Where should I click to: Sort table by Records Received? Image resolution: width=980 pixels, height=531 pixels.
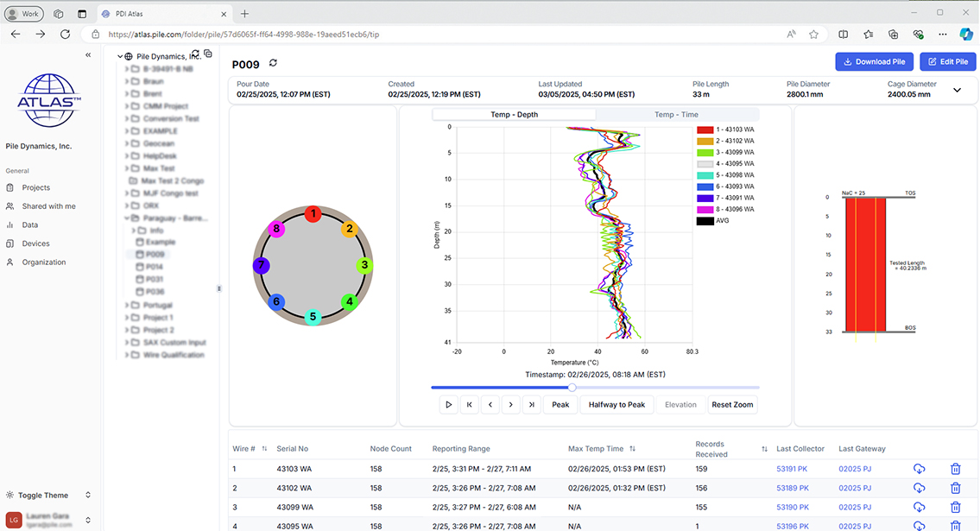tap(764, 449)
